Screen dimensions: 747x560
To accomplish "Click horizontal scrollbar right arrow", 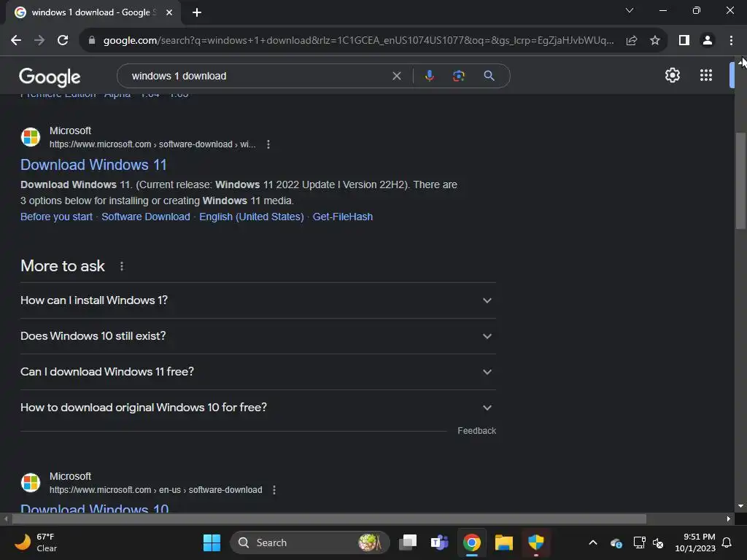I will (x=729, y=518).
